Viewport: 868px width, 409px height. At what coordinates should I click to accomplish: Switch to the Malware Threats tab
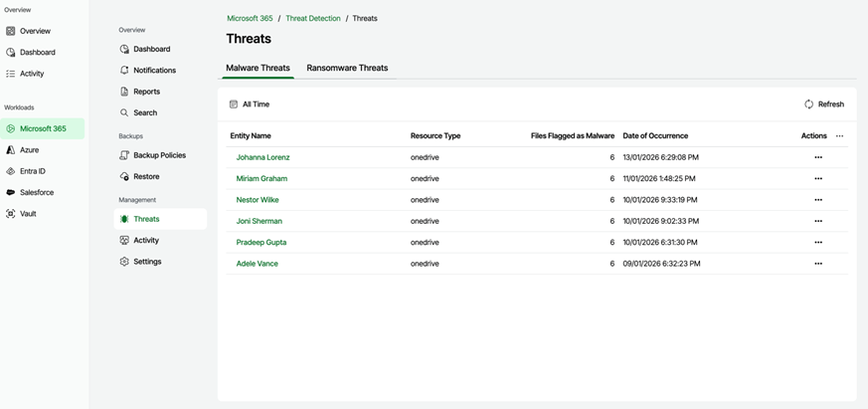click(258, 68)
